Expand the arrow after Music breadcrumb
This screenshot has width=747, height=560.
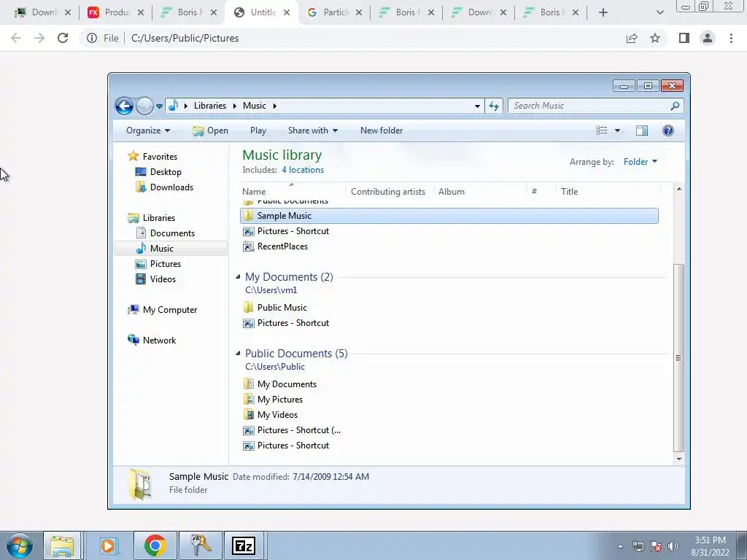point(275,106)
